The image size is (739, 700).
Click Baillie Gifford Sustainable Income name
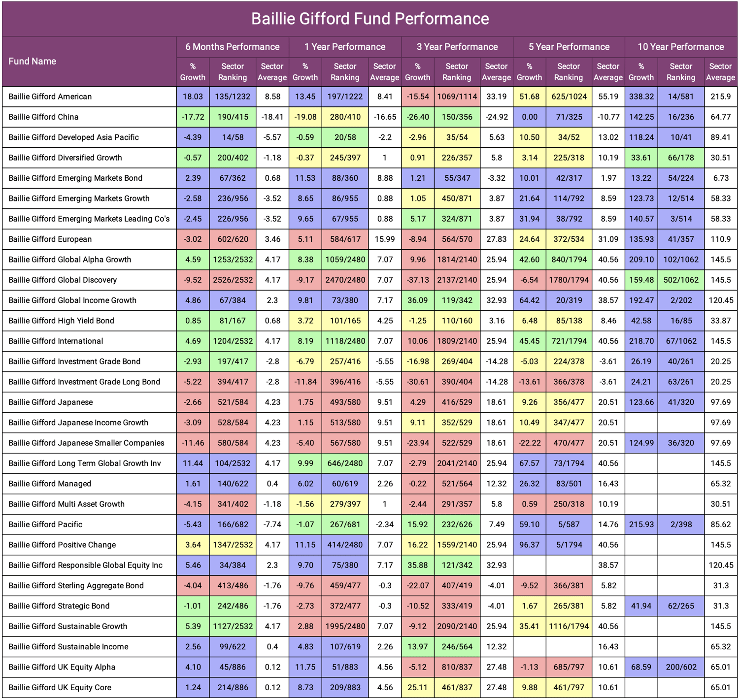coord(68,647)
